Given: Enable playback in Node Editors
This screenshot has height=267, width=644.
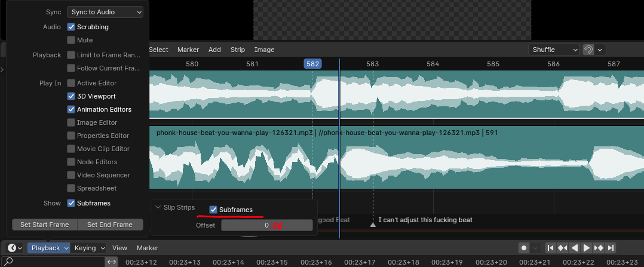Looking at the screenshot, I should tap(70, 162).
